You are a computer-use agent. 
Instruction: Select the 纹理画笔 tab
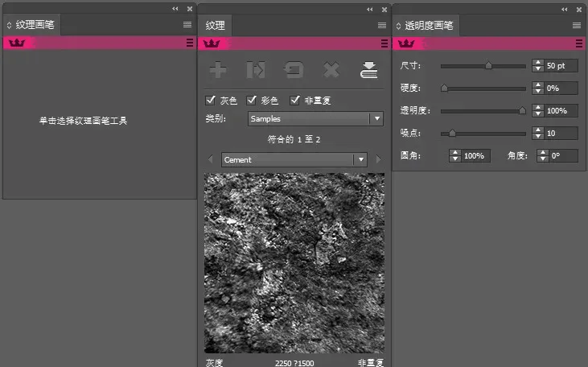[x=31, y=25]
